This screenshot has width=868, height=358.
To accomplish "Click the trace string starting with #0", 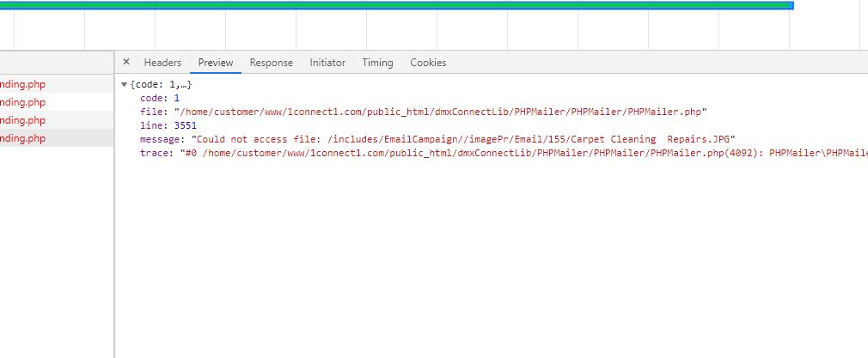I will coord(516,153).
